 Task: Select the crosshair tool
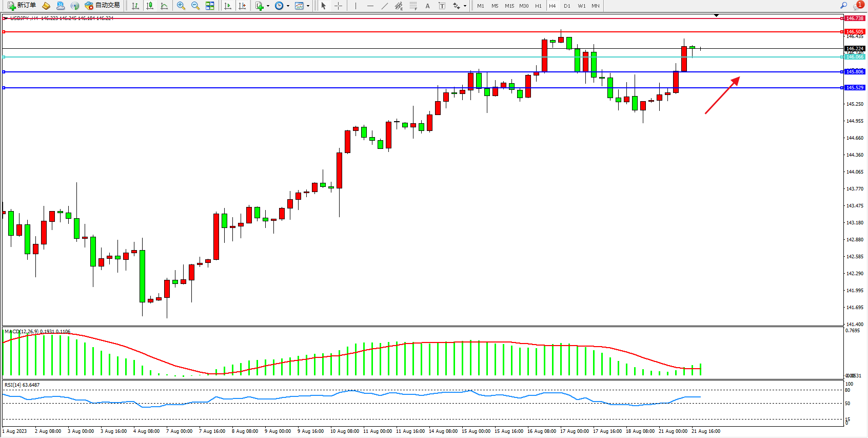(x=339, y=6)
